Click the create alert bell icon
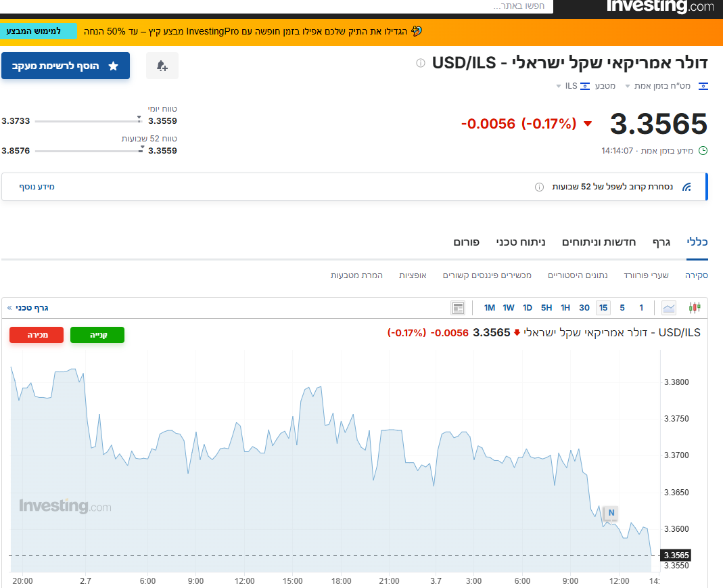Image resolution: width=723 pixels, height=588 pixels. tap(162, 66)
